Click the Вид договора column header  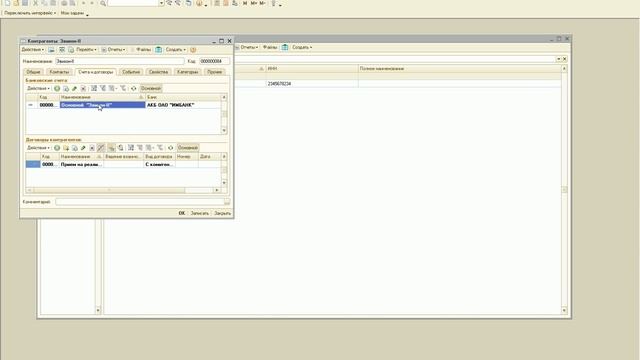pos(159,156)
